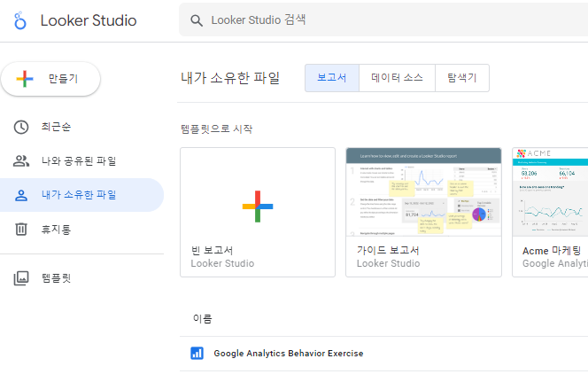Click the clock icon beside 최근순
The image size is (588, 382).
(21, 128)
